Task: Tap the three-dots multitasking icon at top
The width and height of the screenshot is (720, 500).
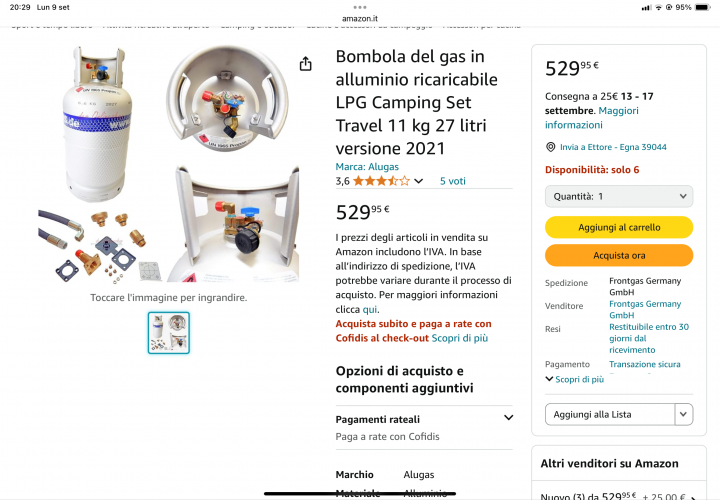Action: click(359, 6)
